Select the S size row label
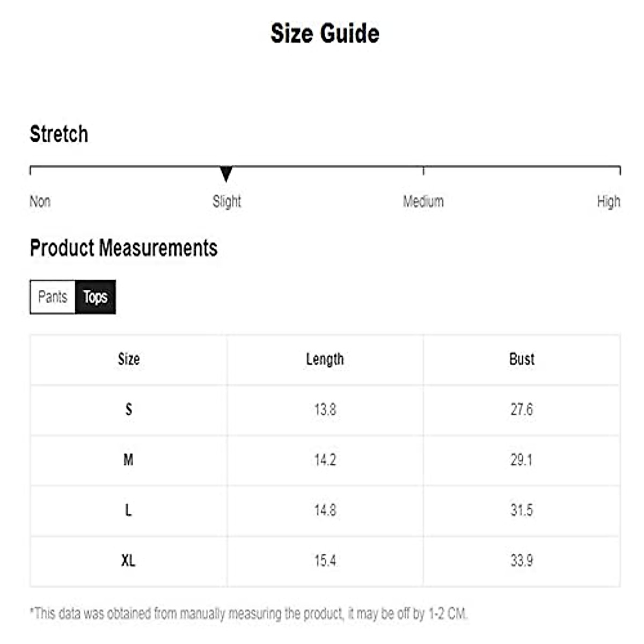The image size is (644, 644). point(129,409)
